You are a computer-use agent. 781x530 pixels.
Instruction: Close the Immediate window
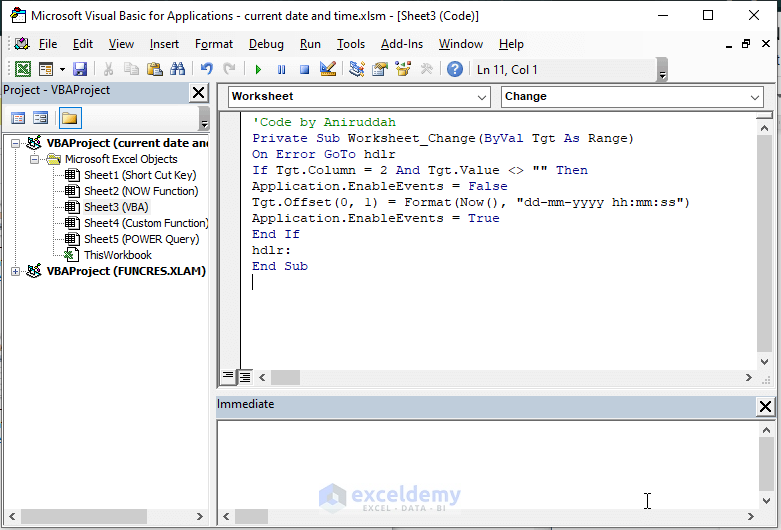(x=765, y=406)
